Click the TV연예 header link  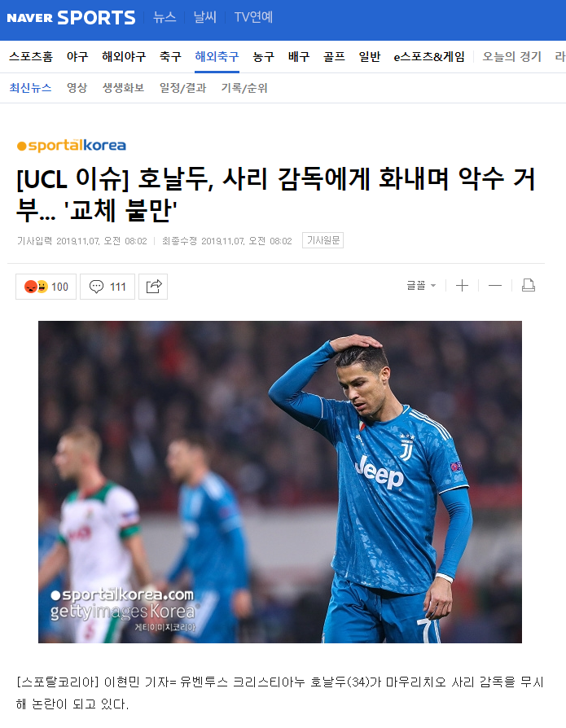click(x=253, y=18)
